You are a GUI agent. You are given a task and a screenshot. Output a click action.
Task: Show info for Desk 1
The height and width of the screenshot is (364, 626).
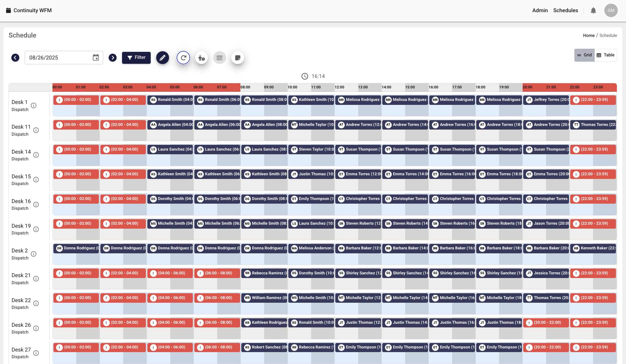[x=34, y=105]
